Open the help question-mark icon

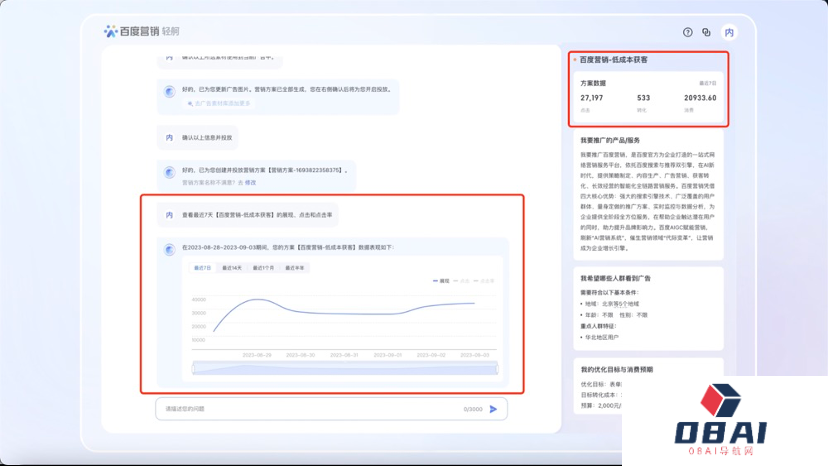click(688, 32)
